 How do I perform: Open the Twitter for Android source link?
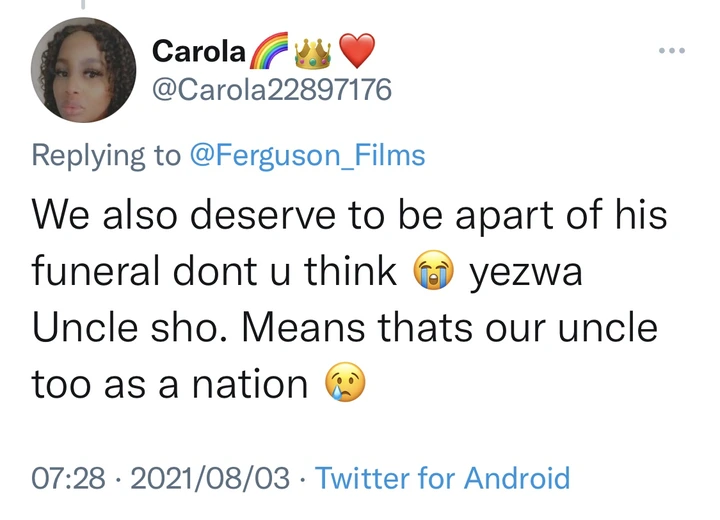click(443, 477)
